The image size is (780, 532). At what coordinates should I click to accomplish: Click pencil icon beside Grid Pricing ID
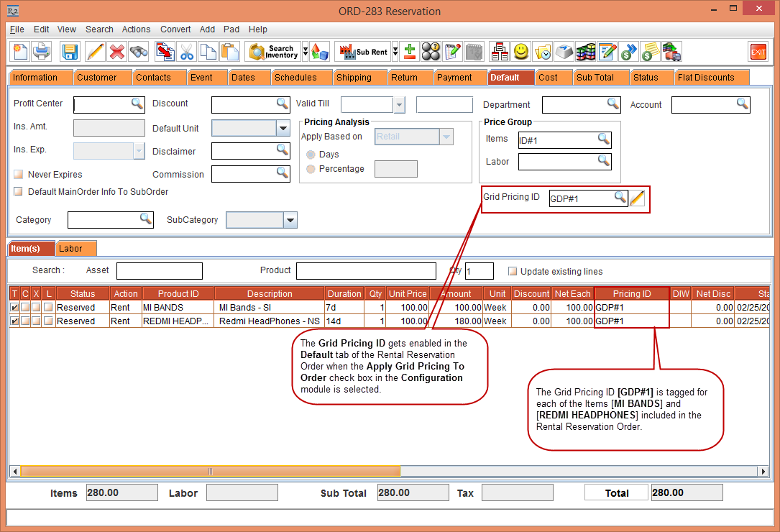click(x=637, y=199)
